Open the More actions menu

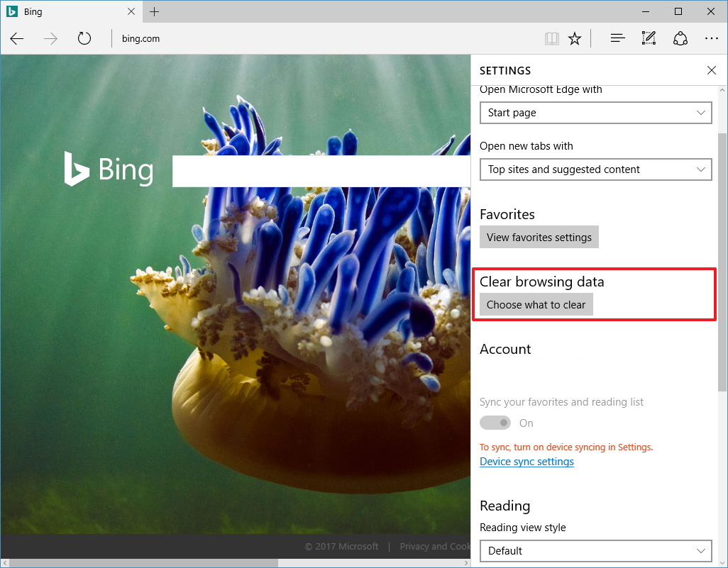[712, 38]
